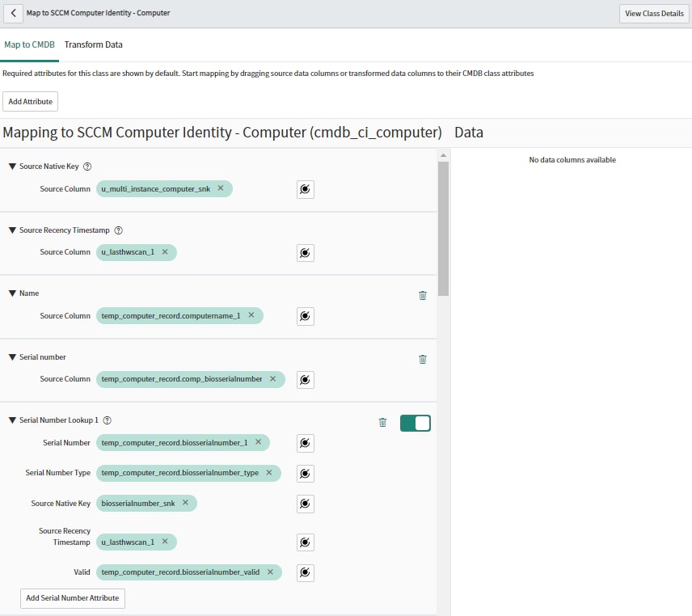Screen dimensions: 692x616
Task: Click the 'No data columns available' text
Action: point(572,160)
